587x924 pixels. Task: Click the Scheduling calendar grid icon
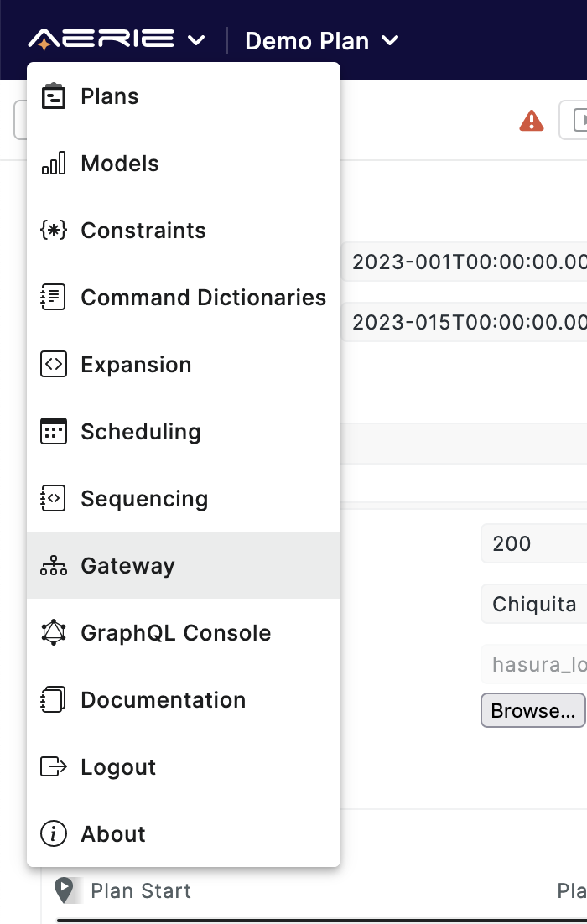tap(53, 431)
